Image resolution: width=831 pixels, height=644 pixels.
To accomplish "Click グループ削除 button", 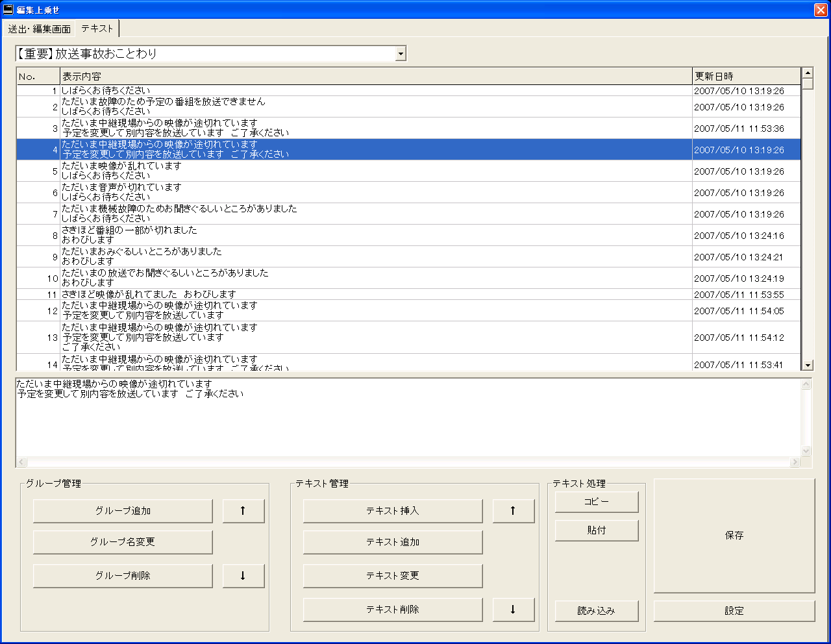I will pyautogui.click(x=123, y=576).
